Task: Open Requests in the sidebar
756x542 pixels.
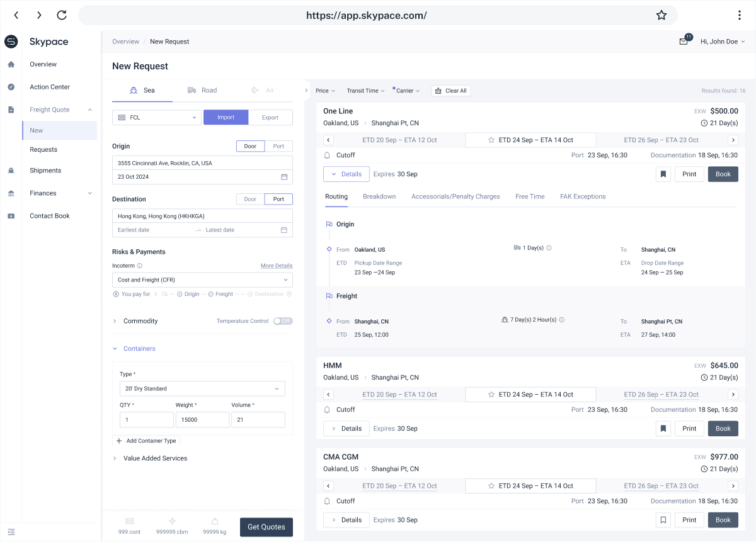Action: tap(43, 150)
